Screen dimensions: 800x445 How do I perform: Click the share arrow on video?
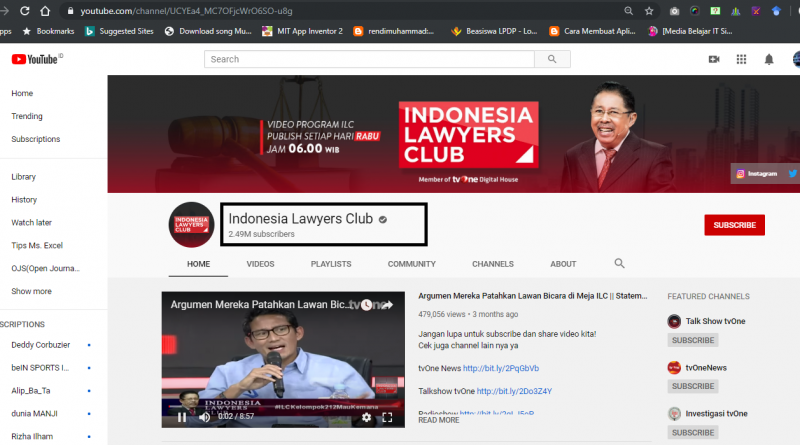pos(387,305)
